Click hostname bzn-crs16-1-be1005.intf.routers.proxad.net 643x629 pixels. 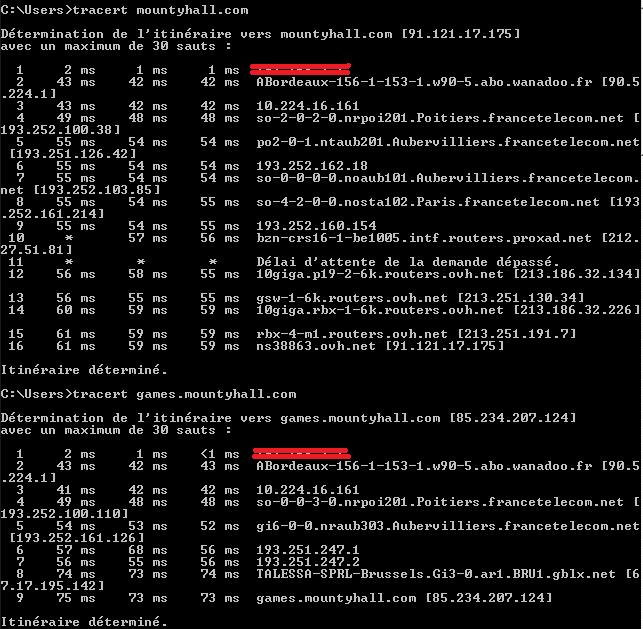coord(424,238)
